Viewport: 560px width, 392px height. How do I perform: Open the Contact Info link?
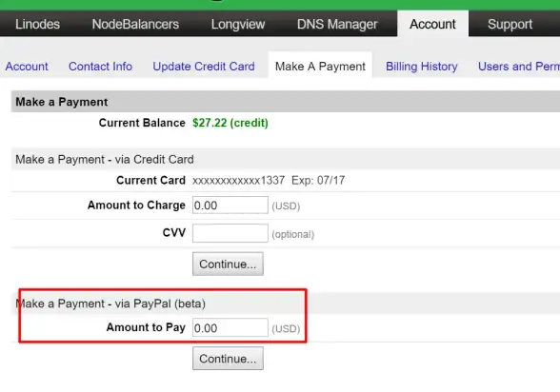point(100,67)
